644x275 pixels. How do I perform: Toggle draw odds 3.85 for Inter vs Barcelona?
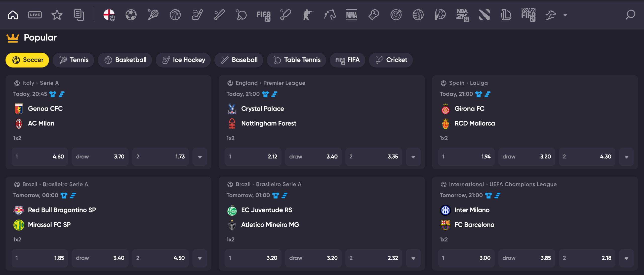527,258
